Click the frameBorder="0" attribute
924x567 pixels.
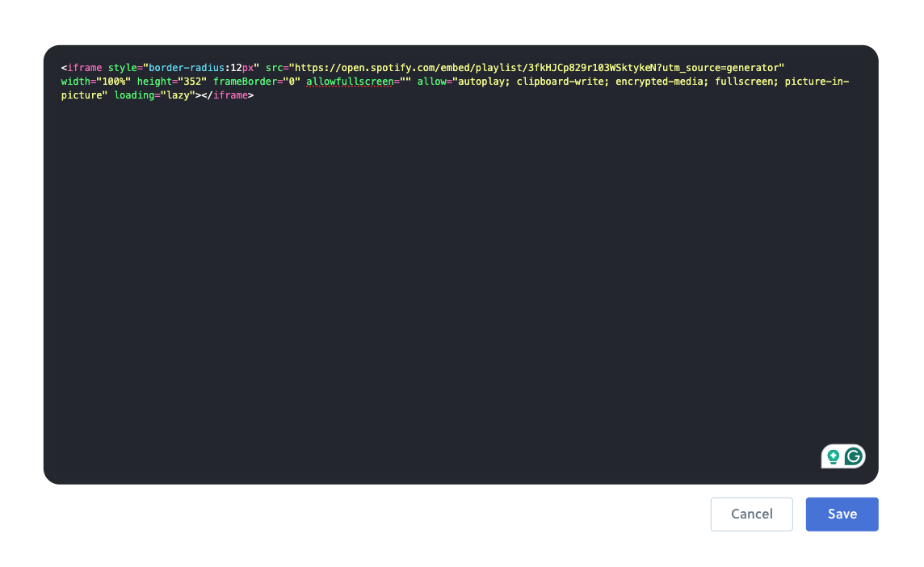pyautogui.click(x=256, y=82)
